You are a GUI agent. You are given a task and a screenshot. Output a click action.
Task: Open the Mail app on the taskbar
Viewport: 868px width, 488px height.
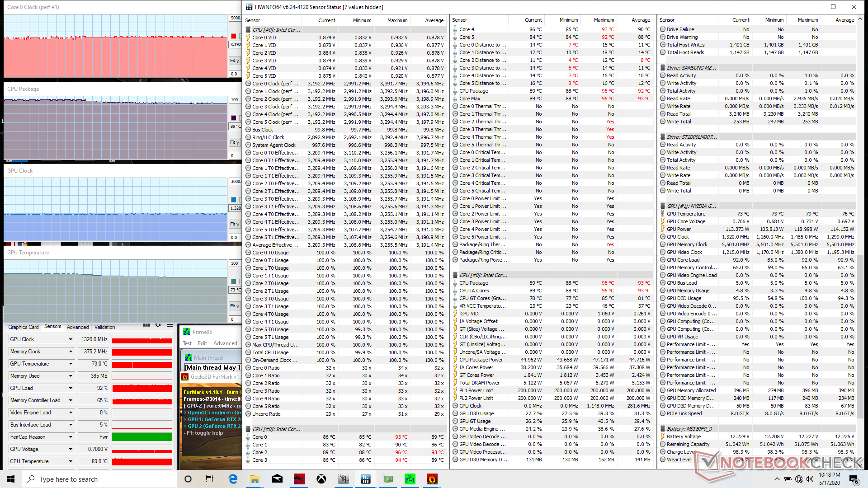[x=277, y=479]
